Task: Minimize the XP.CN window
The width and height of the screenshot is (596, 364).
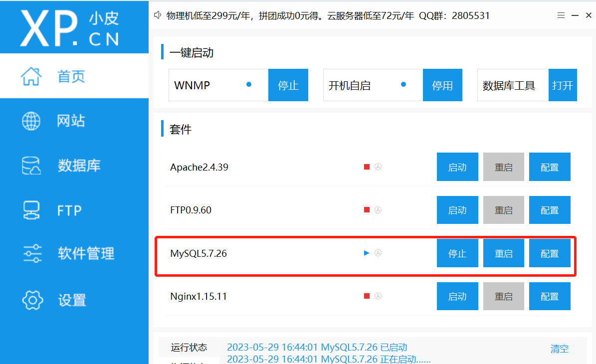Action: tap(575, 15)
